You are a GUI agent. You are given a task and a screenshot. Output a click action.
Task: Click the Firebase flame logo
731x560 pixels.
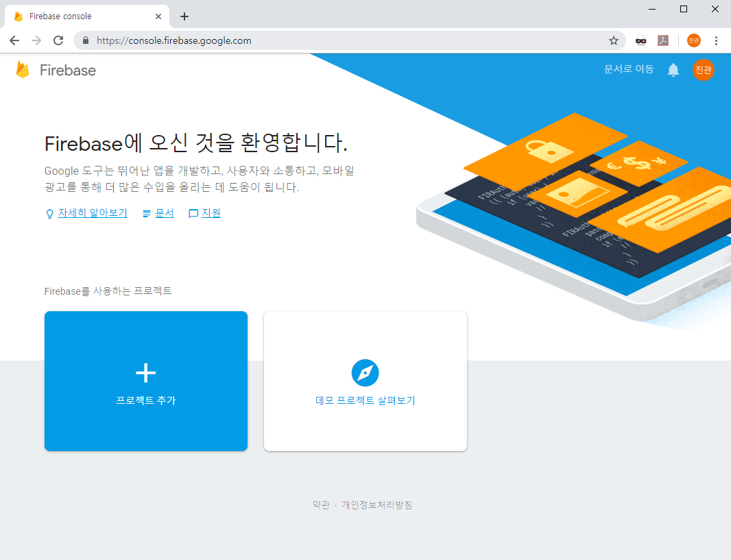coord(23,70)
